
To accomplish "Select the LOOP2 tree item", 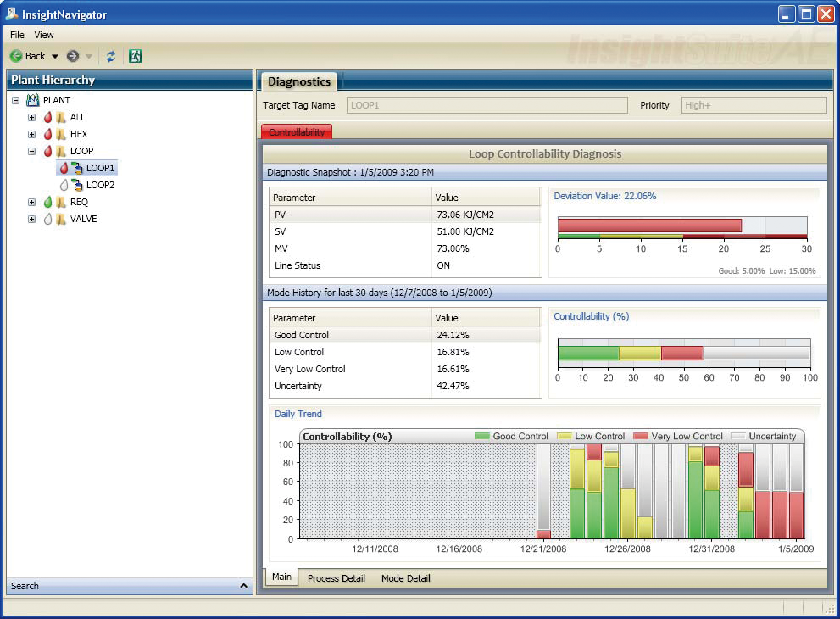I will coord(102,185).
